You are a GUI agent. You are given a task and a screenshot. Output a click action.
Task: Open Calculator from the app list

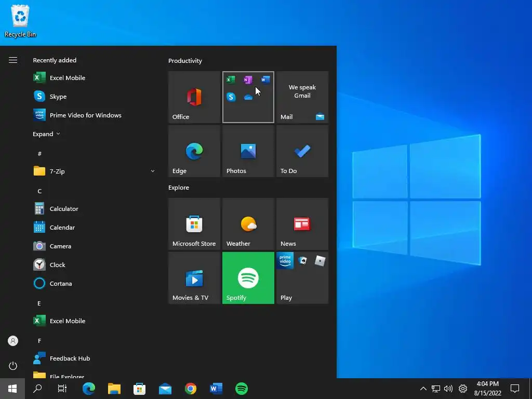94,209
